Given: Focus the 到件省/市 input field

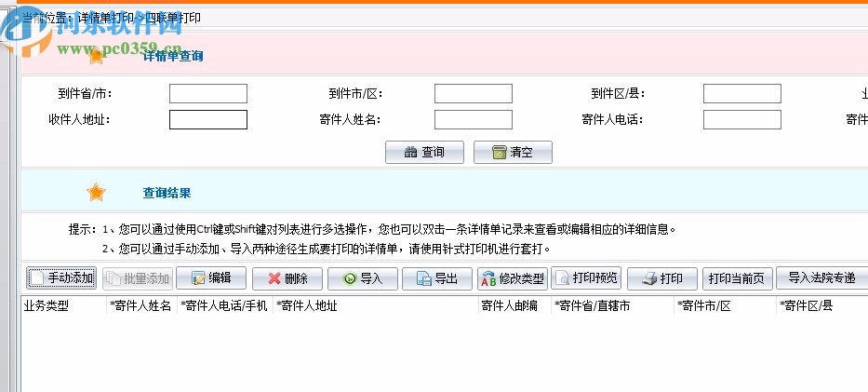Looking at the screenshot, I should (208, 93).
